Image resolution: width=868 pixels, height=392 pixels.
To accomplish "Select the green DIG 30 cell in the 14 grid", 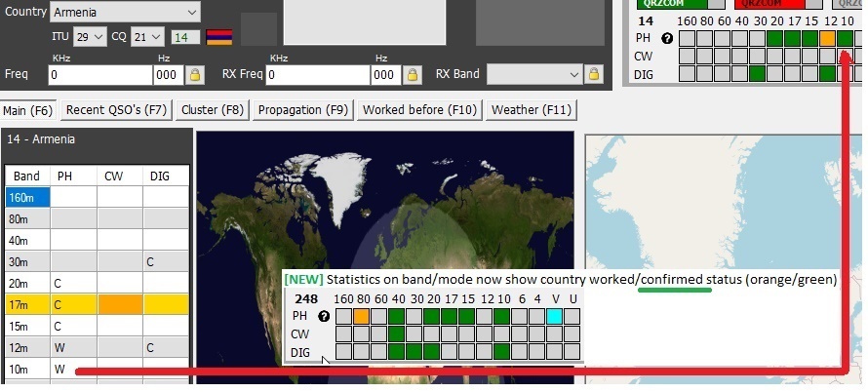I will [x=757, y=74].
